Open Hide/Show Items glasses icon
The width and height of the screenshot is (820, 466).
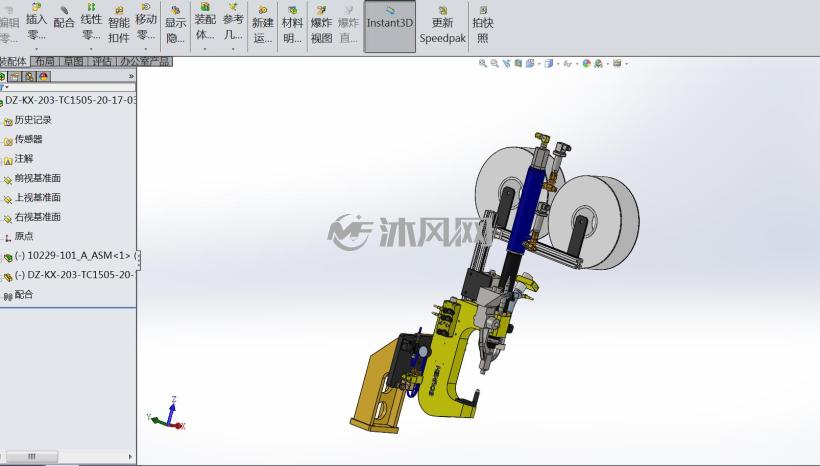click(x=567, y=63)
